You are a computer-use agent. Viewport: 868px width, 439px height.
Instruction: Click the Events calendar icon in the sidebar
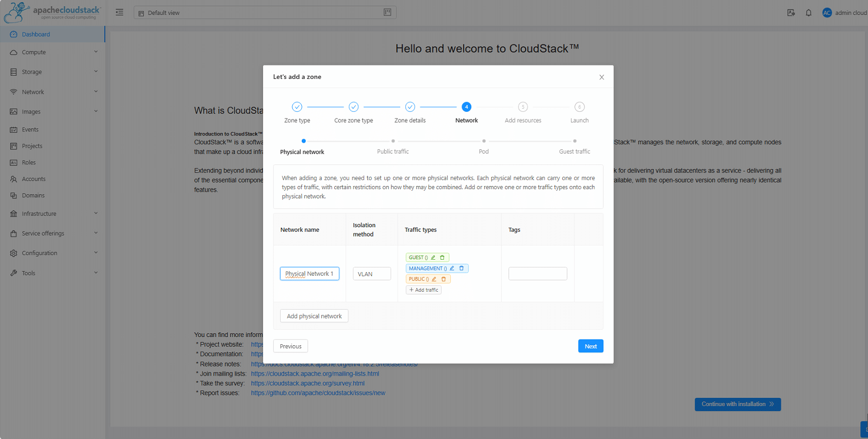click(x=13, y=130)
